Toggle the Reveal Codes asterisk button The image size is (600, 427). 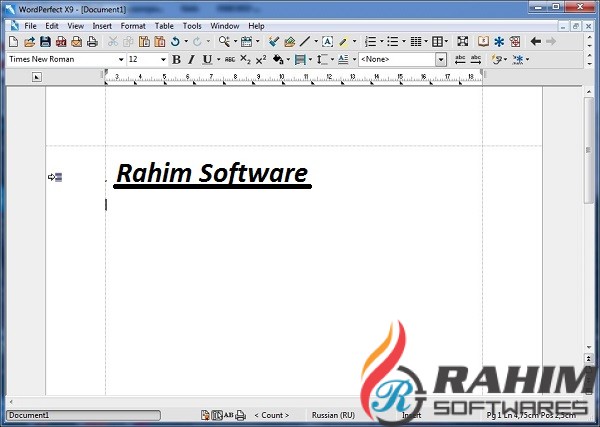click(x=518, y=59)
